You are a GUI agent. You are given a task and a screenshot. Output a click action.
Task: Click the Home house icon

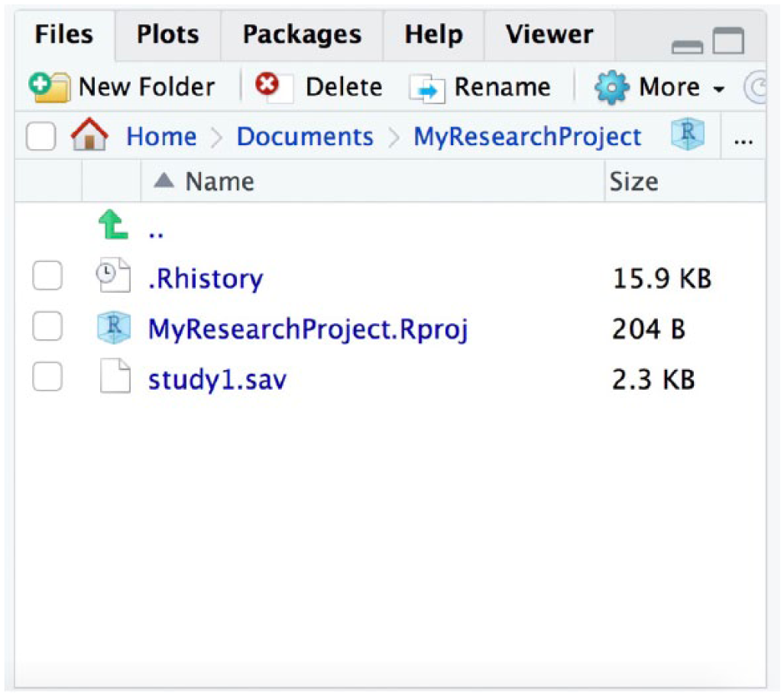(89, 138)
